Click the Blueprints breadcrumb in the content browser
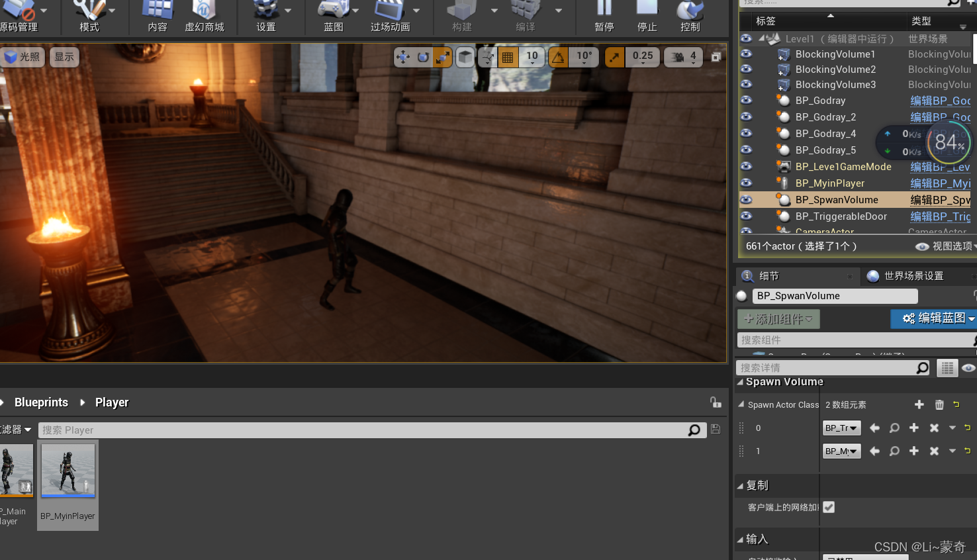The height and width of the screenshot is (560, 977). (x=41, y=402)
